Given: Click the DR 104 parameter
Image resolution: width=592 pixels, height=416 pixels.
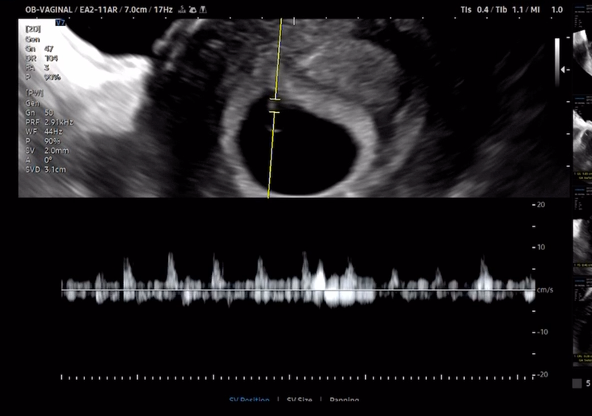Looking at the screenshot, I should click(42, 59).
